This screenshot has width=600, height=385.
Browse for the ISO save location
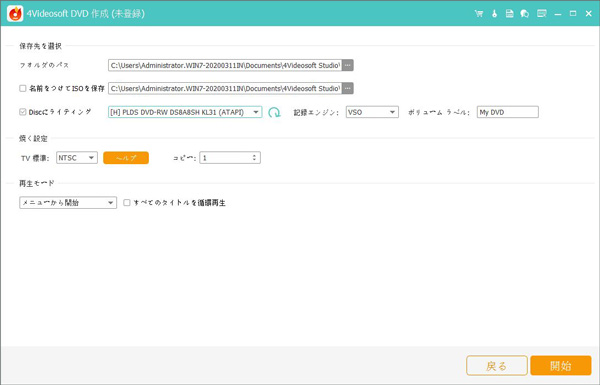[347, 88]
